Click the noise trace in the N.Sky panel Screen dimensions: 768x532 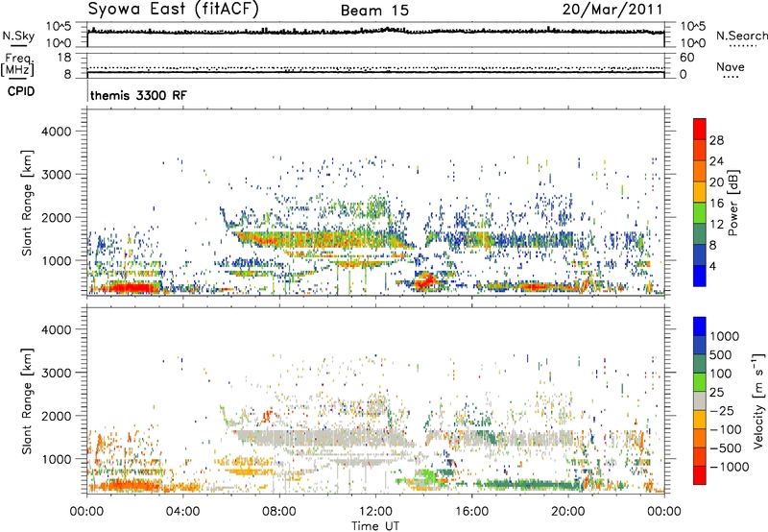point(375,32)
